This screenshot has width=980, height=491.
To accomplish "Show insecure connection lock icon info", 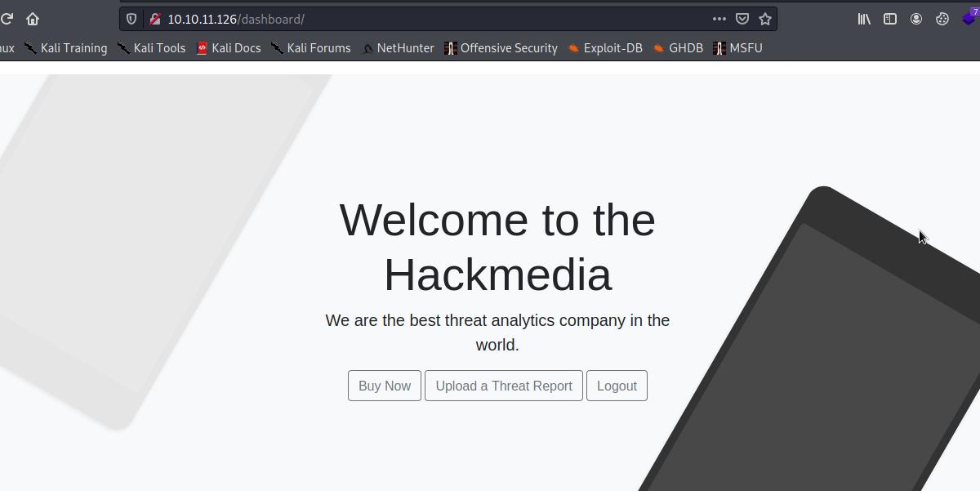I will click(x=154, y=19).
